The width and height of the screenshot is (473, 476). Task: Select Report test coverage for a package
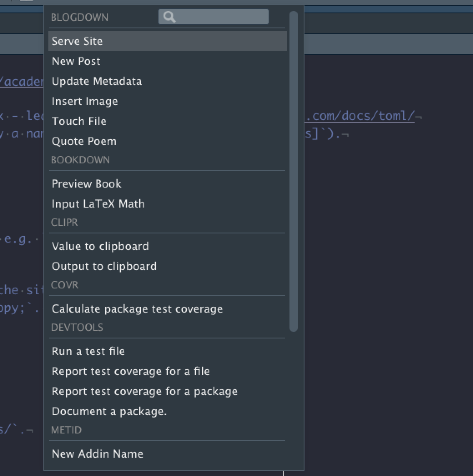coord(144,391)
